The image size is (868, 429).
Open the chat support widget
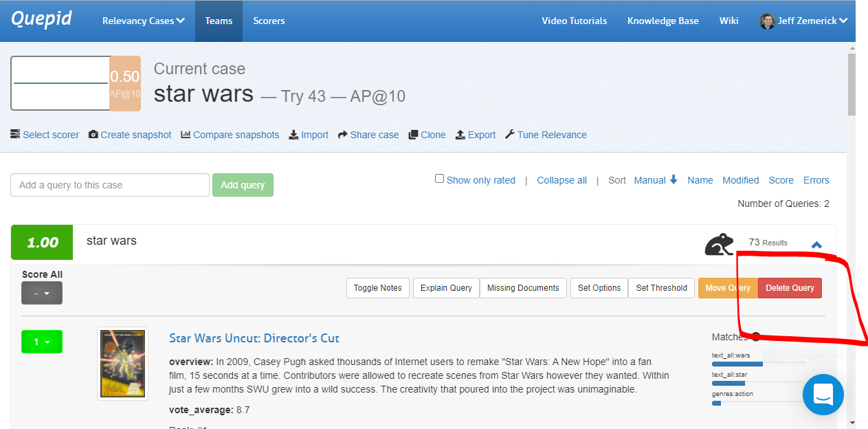tap(823, 395)
